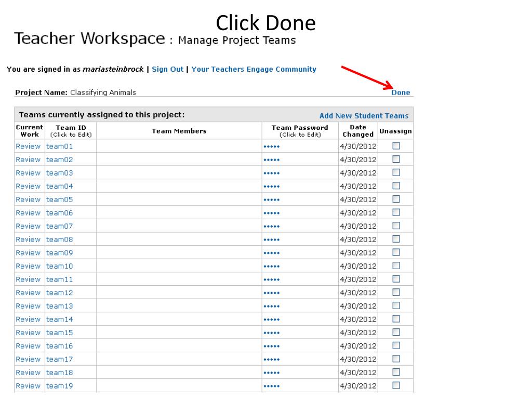Check Unassign box for team14
This screenshot has width=532, height=399.
(x=396, y=318)
